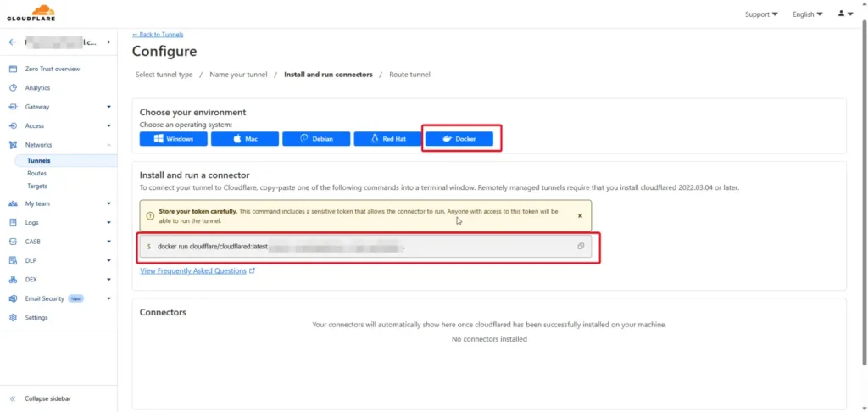Viewport: 868px width, 412px height.
Task: Dismiss the Store your token warning
Action: pyautogui.click(x=580, y=216)
